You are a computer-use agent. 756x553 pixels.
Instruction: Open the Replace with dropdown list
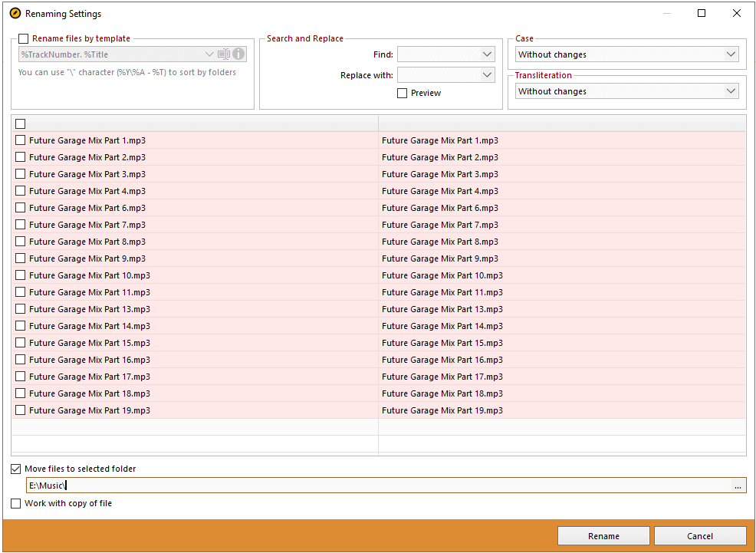(x=488, y=75)
